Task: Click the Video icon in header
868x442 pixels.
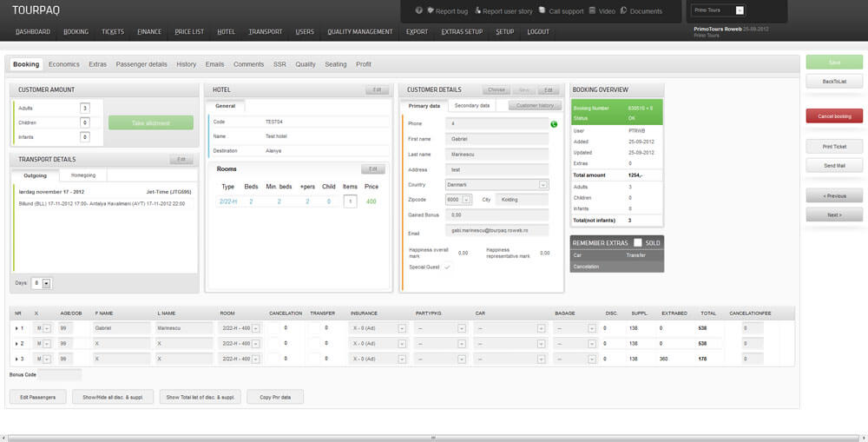Action: pos(592,10)
